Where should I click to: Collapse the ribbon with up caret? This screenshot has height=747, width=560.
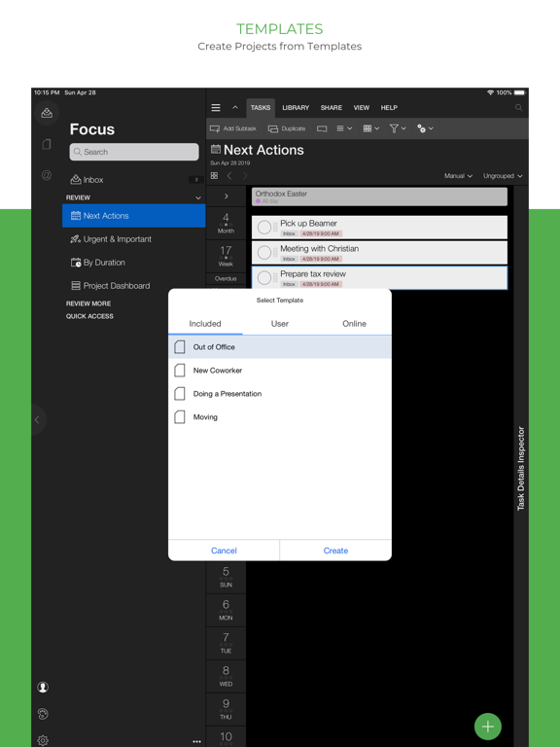[x=235, y=108]
